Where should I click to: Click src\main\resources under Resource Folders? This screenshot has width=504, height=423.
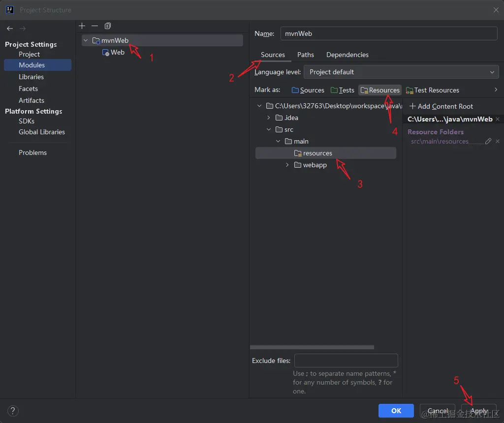(440, 141)
